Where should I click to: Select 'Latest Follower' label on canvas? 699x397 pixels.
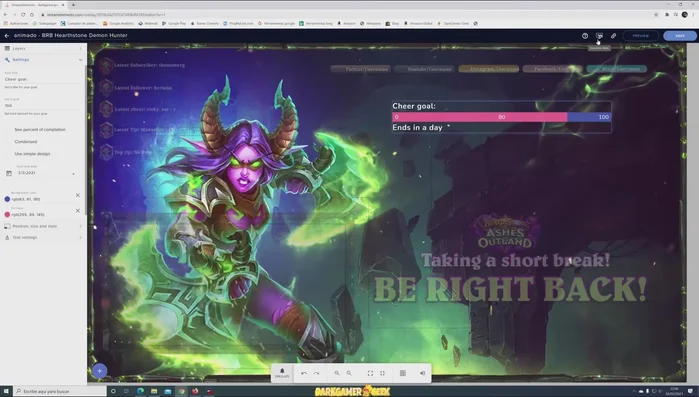143,88
